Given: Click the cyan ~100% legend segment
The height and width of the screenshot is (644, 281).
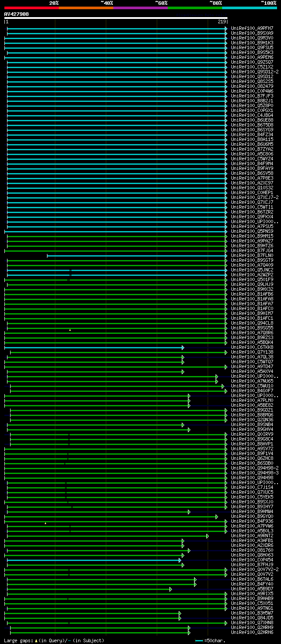Looking at the screenshot, I should pos(249,7).
